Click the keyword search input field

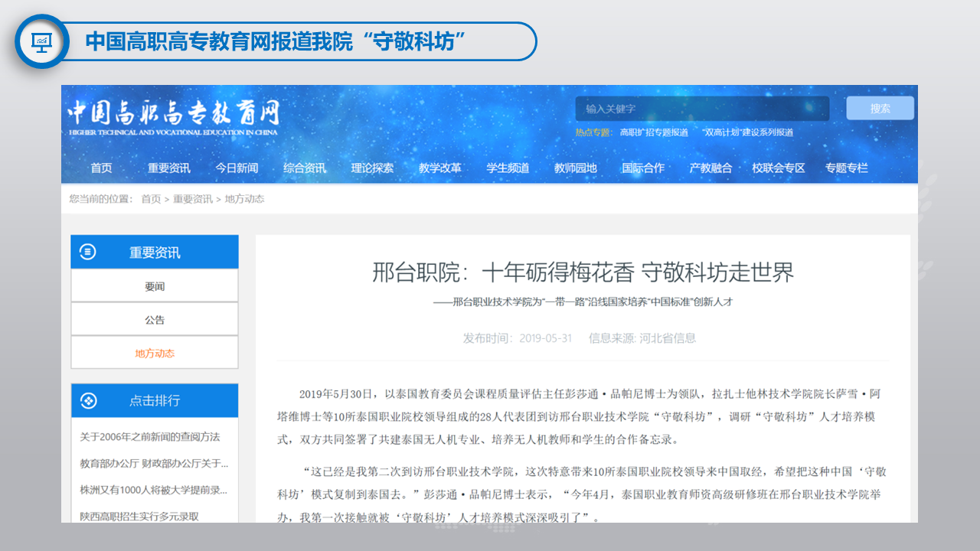point(701,109)
